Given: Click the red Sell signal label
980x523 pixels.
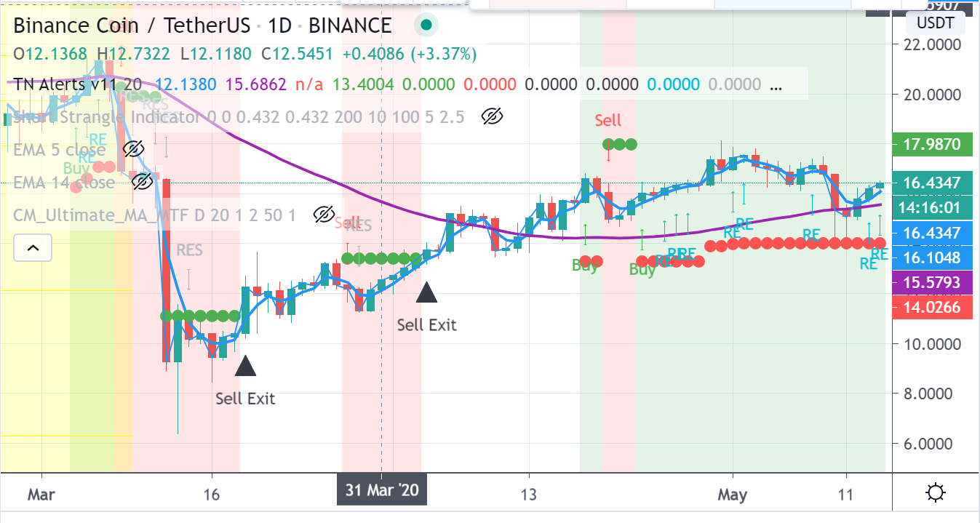Looking at the screenshot, I should pos(607,120).
